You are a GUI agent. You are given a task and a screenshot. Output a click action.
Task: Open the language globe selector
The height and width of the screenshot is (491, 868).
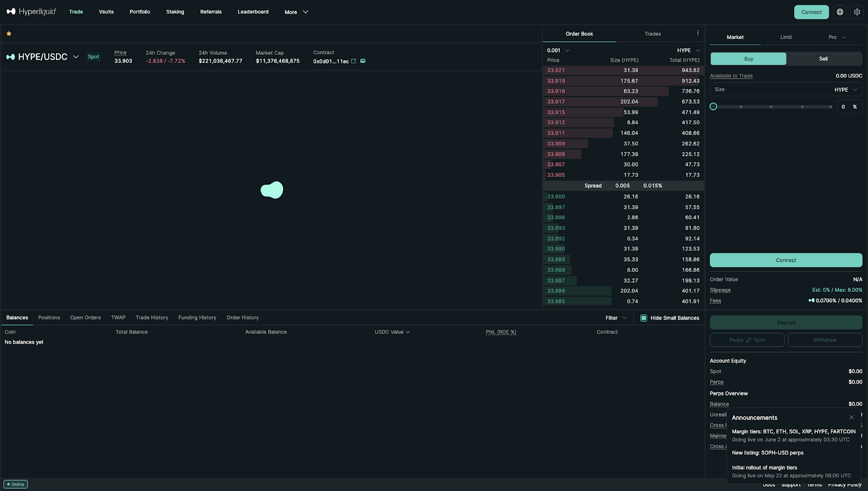(x=840, y=11)
